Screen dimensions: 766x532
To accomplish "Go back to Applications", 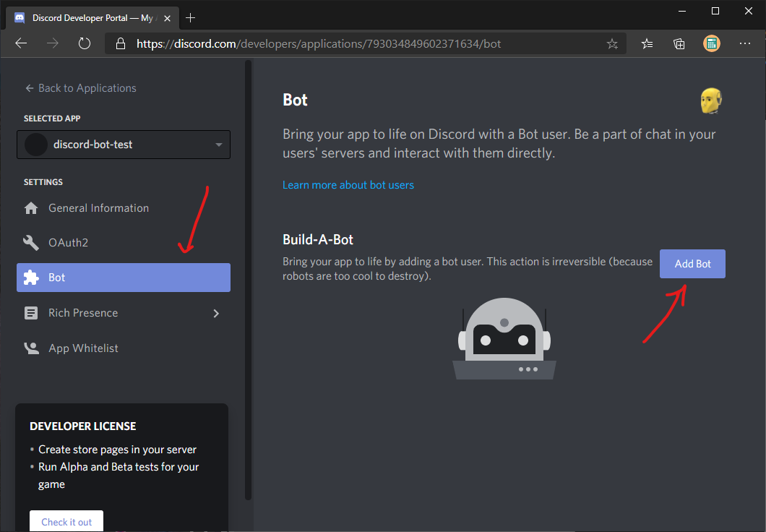I will [x=81, y=88].
